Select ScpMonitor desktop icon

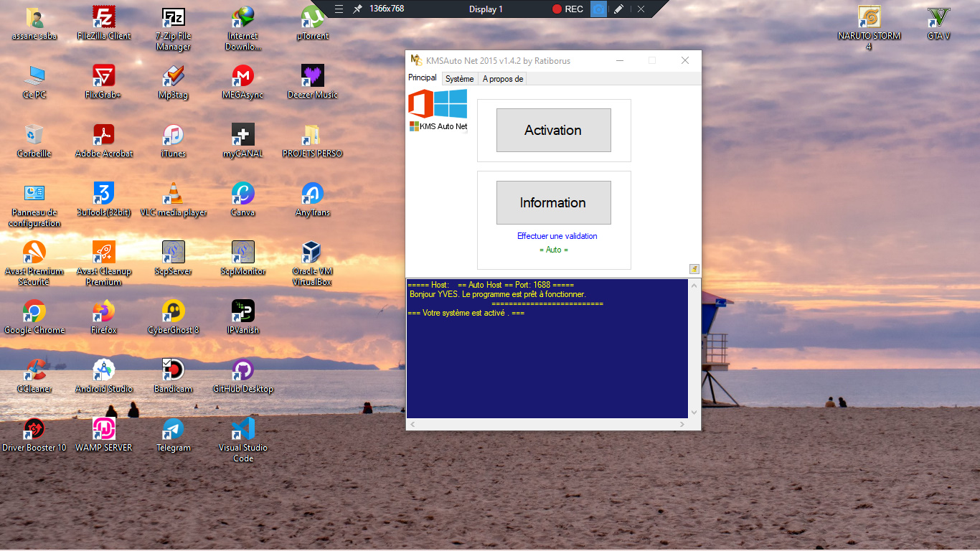click(x=243, y=259)
